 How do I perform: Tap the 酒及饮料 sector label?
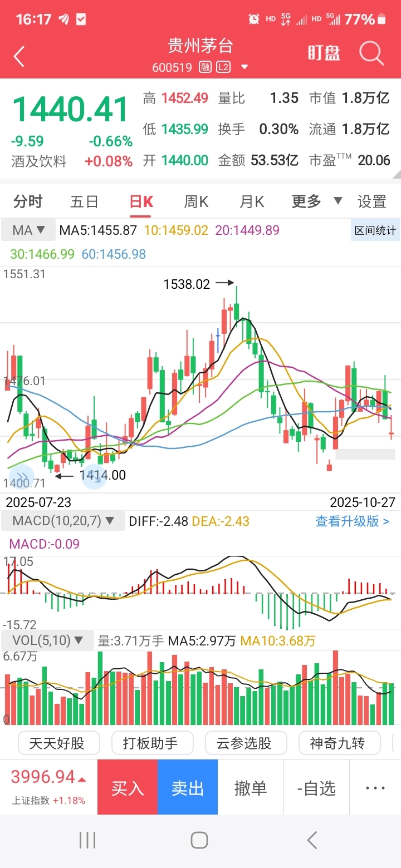[39, 162]
